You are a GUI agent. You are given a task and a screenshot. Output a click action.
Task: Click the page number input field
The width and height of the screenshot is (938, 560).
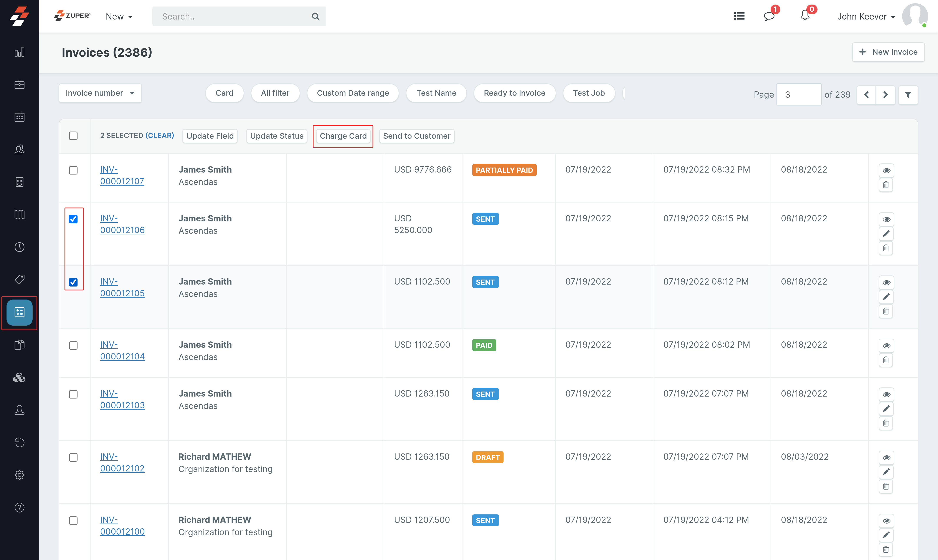pos(798,95)
